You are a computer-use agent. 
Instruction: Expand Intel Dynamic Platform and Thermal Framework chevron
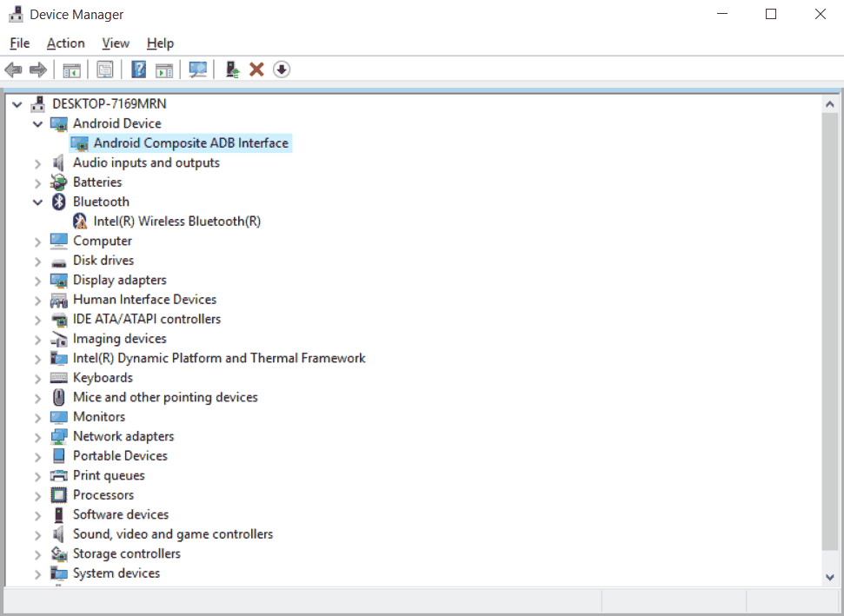point(37,359)
